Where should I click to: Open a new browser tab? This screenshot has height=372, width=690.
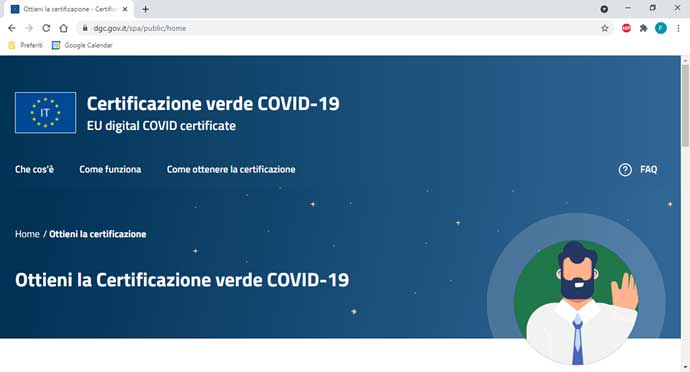(145, 9)
